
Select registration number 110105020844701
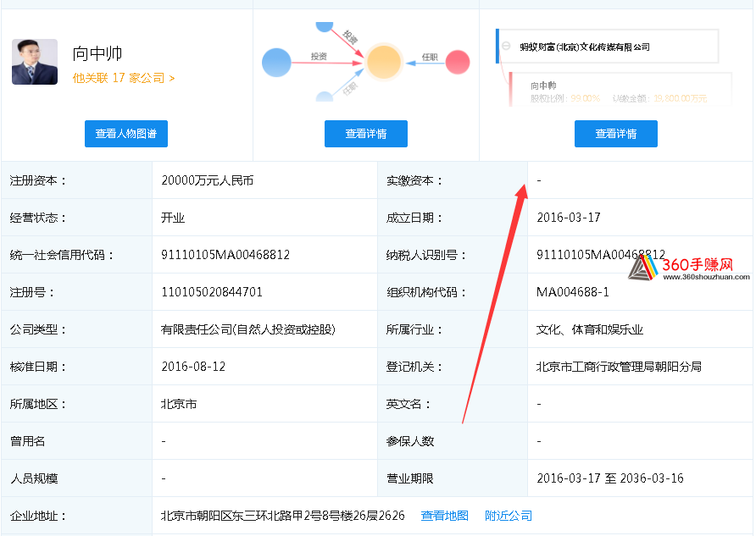tap(212, 292)
